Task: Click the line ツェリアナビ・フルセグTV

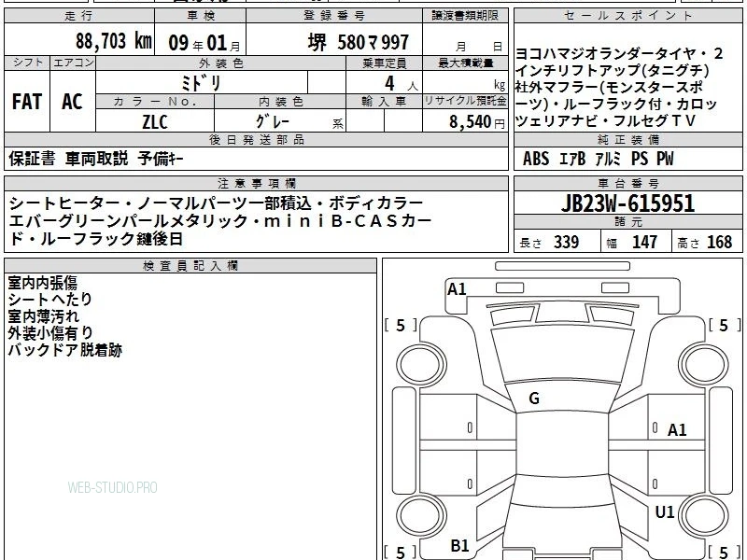Action: pos(605,121)
